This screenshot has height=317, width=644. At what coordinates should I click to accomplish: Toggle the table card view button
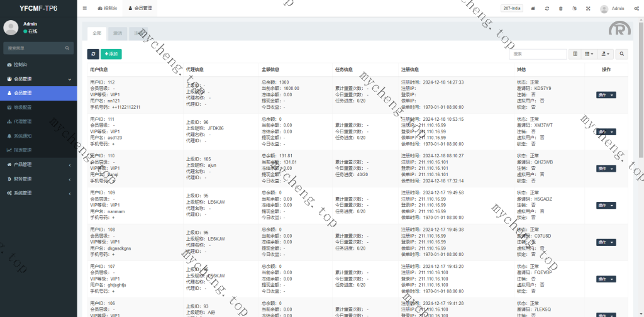point(575,55)
